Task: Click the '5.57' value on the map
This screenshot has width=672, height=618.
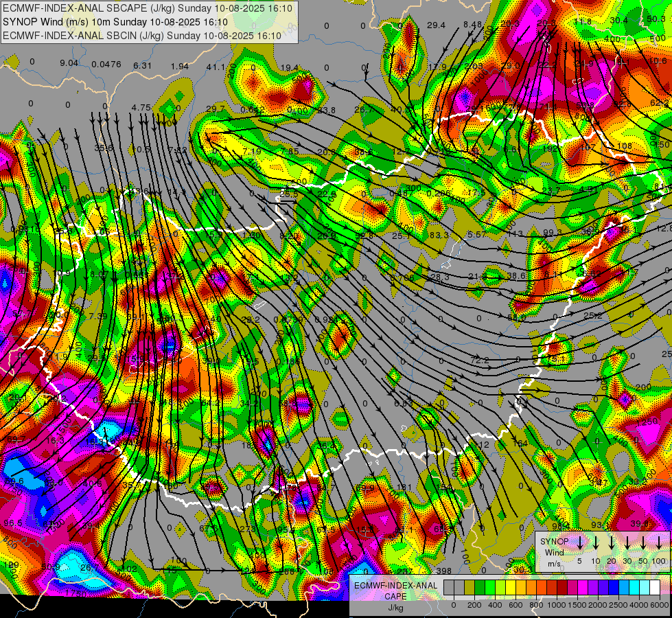Action: click(x=477, y=234)
